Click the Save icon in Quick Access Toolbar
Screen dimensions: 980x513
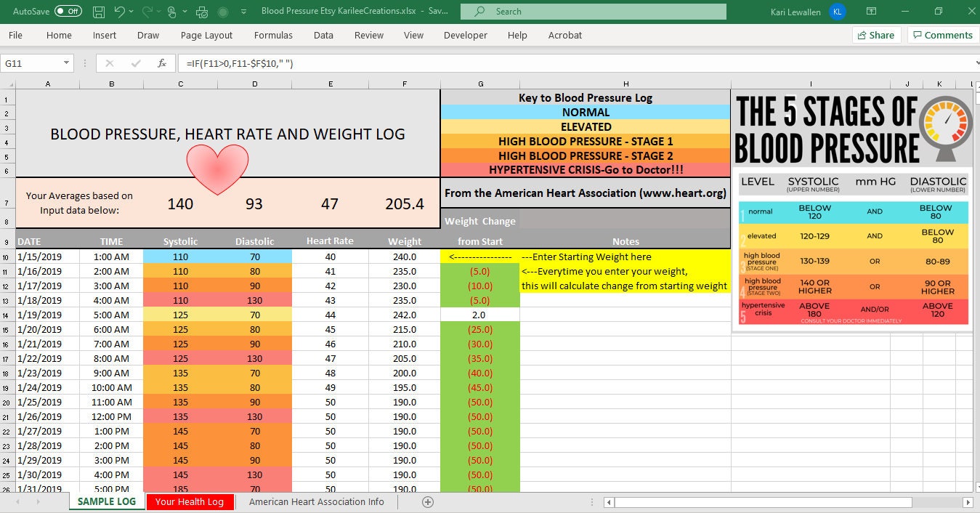click(x=98, y=11)
